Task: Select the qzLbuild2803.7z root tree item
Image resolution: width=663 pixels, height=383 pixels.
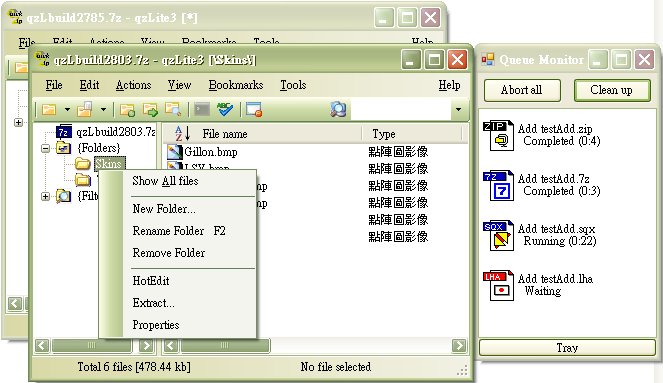Action: [x=116, y=132]
